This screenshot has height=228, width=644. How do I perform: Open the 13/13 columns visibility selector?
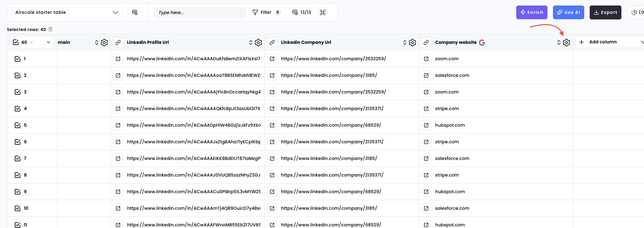pyautogui.click(x=301, y=12)
